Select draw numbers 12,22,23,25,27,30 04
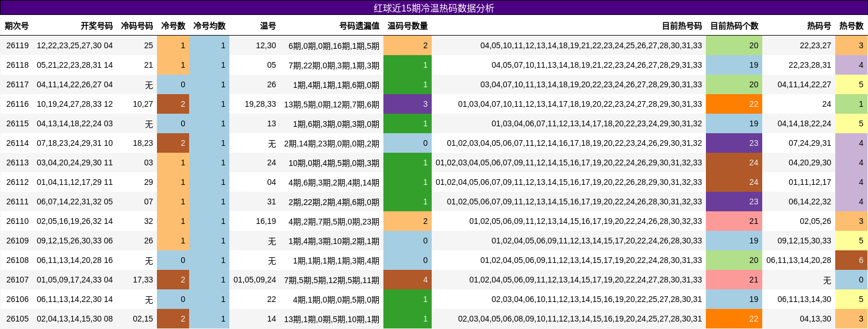 click(75, 45)
